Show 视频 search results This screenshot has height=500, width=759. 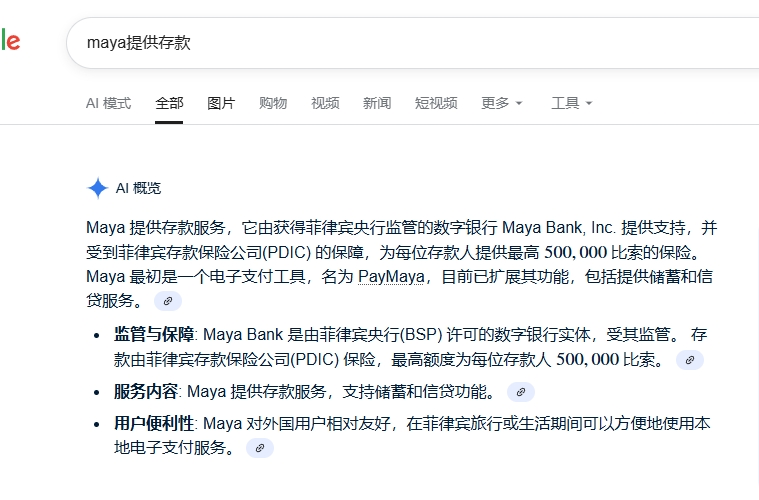(325, 103)
